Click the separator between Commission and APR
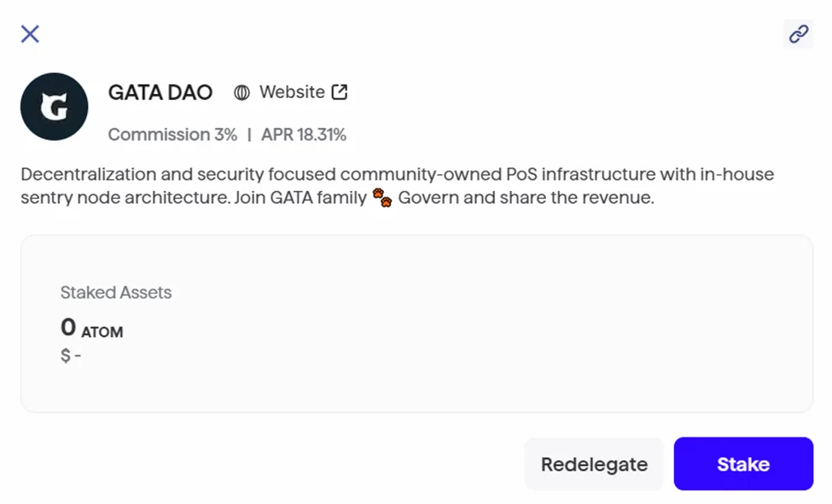 (249, 135)
